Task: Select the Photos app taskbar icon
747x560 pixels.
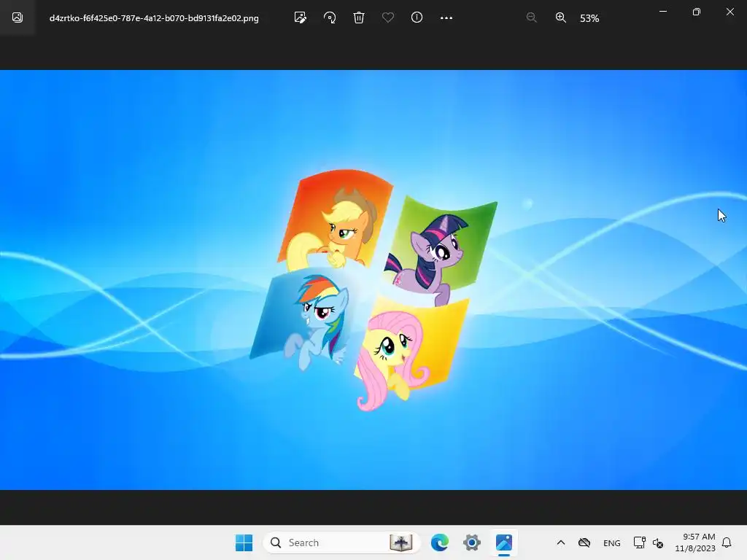Action: [x=504, y=542]
